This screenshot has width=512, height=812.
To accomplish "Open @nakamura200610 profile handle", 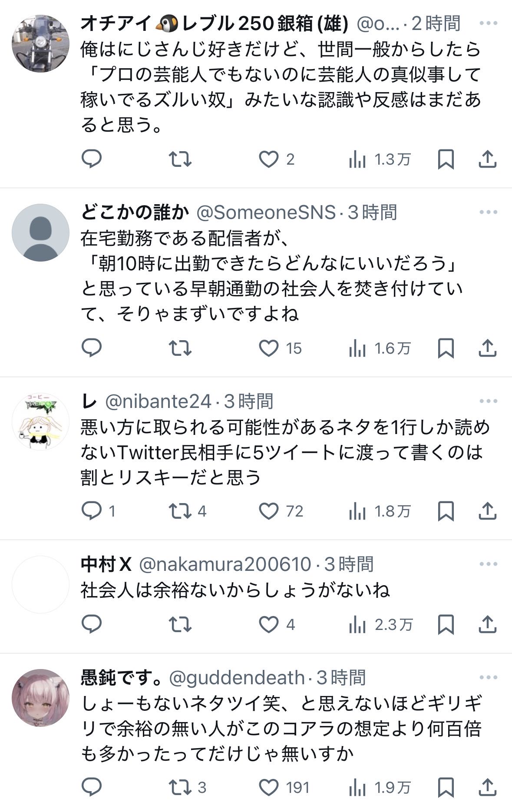I will tap(225, 564).
